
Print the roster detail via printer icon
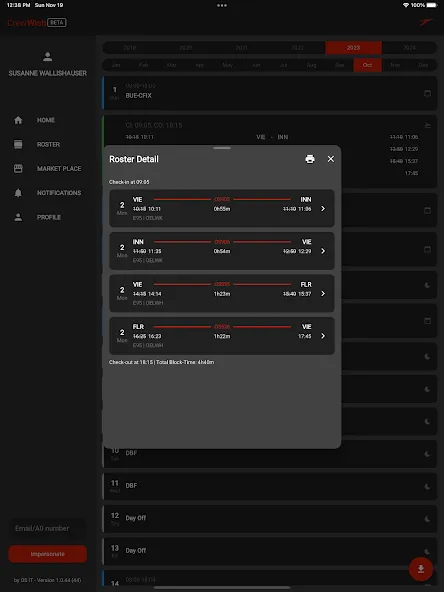coord(310,159)
